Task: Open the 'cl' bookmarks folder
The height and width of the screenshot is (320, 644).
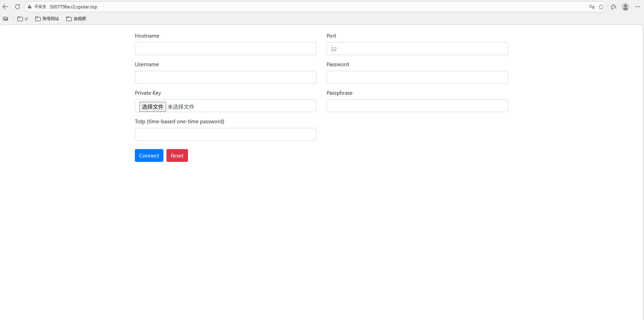Action: (23, 19)
